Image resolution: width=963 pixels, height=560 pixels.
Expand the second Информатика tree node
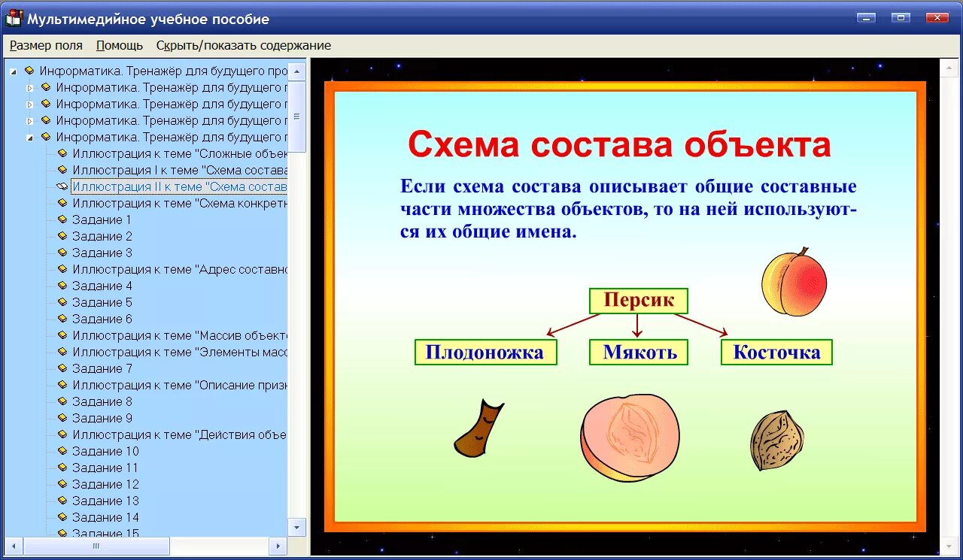coord(30,88)
